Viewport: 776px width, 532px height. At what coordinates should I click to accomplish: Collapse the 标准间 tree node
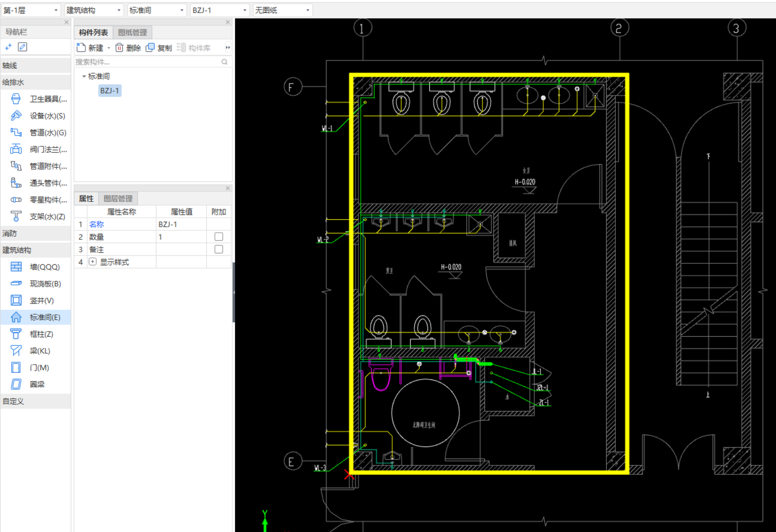84,76
